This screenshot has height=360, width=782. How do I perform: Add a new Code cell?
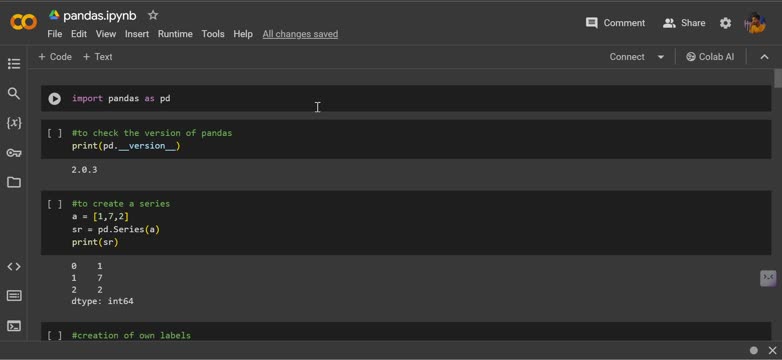pos(55,57)
